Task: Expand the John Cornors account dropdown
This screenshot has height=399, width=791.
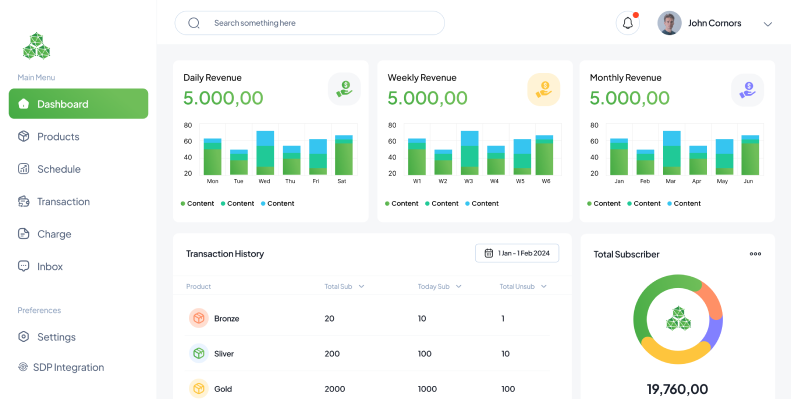Action: [768, 24]
